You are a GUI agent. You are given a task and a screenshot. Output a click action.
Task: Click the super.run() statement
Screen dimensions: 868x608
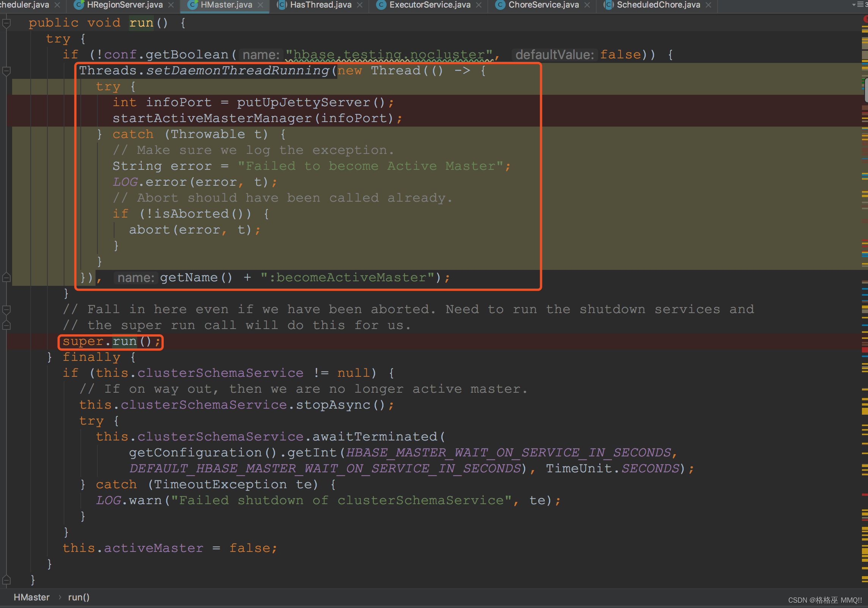112,342
